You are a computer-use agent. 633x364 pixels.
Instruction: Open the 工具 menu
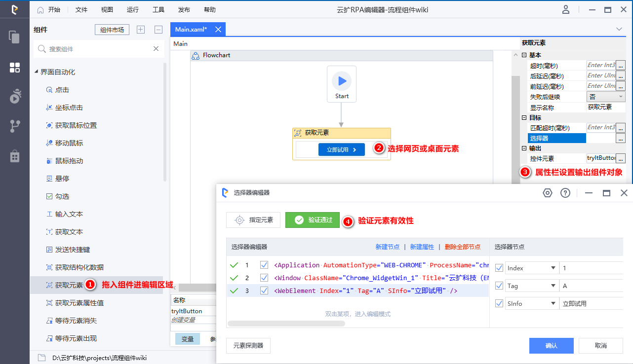(158, 9)
